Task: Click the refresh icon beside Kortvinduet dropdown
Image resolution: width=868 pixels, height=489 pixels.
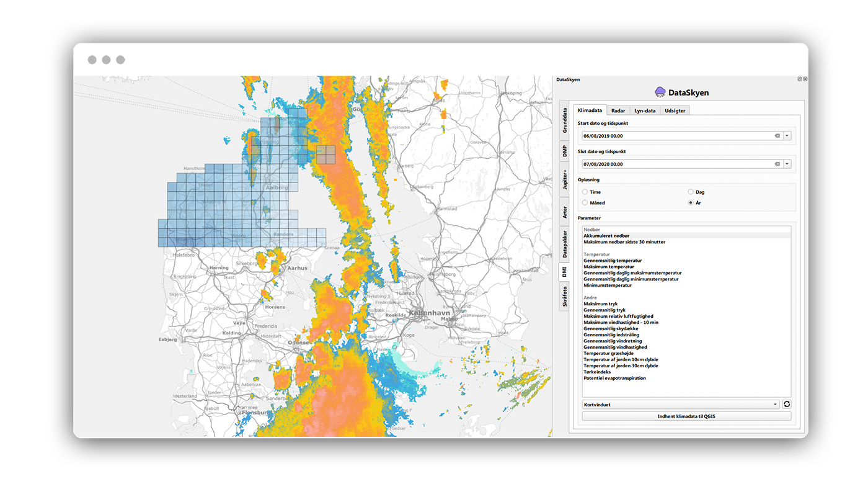Action: (x=787, y=404)
